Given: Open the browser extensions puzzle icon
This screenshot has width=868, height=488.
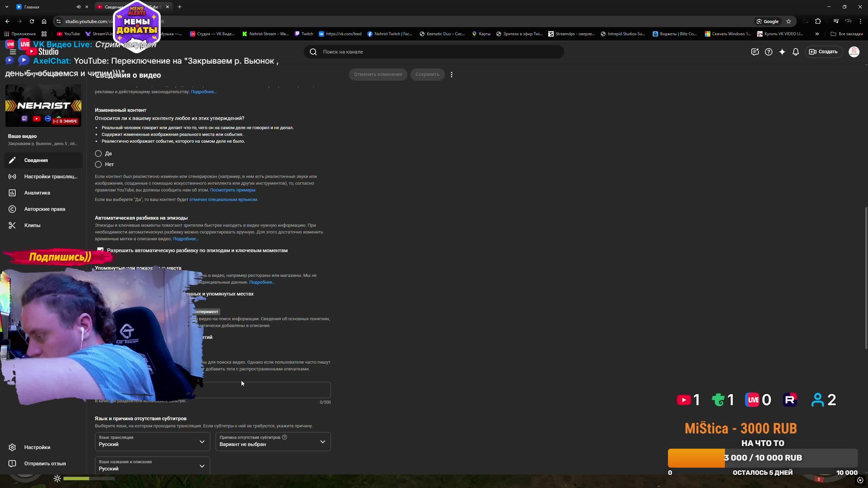Looking at the screenshot, I should 818,21.
